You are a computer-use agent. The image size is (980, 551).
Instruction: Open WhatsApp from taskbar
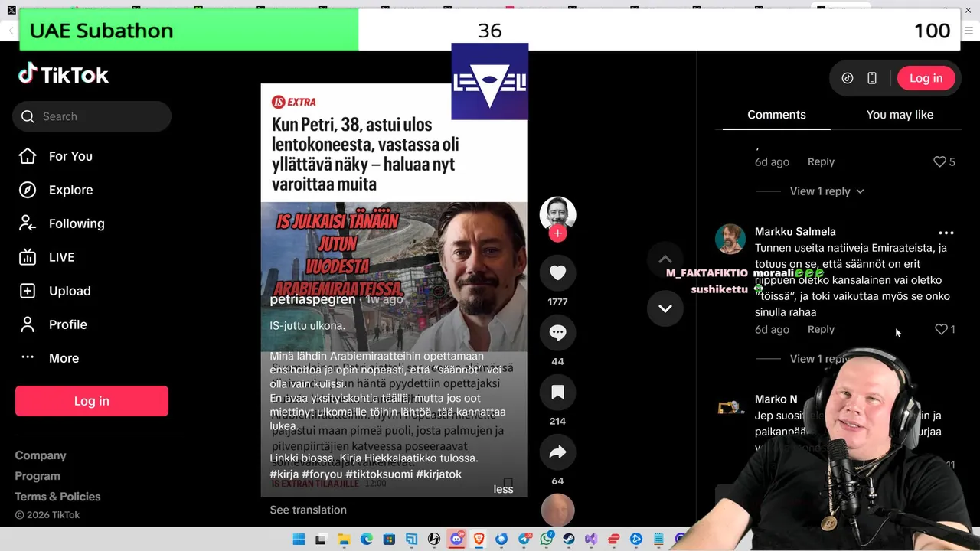(547, 540)
